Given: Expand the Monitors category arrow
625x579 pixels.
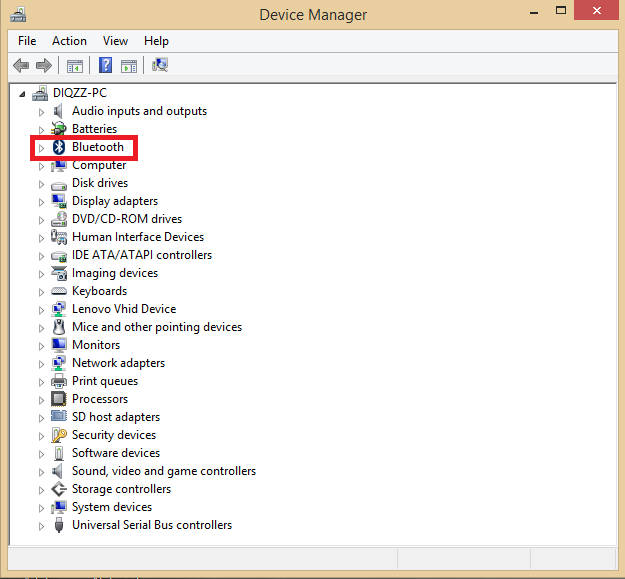Looking at the screenshot, I should [41, 346].
